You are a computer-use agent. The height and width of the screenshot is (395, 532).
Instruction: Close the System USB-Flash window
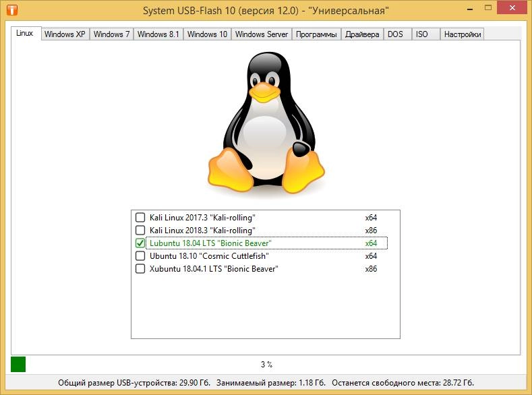click(x=512, y=8)
